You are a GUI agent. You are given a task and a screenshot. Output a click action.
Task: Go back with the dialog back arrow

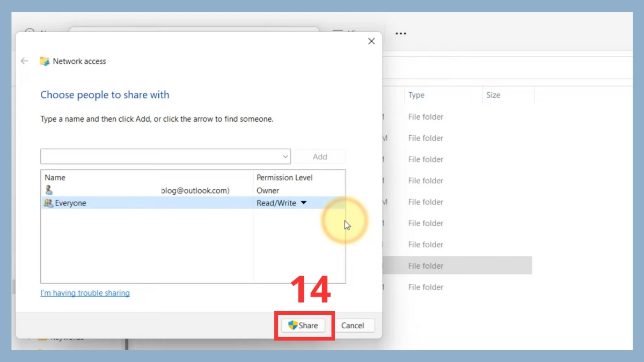tap(24, 61)
